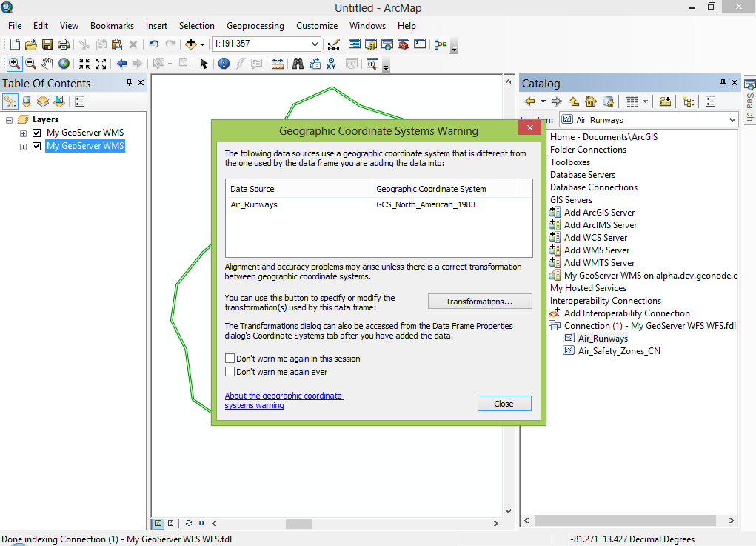Select the Measure ruler tool

tap(277, 63)
